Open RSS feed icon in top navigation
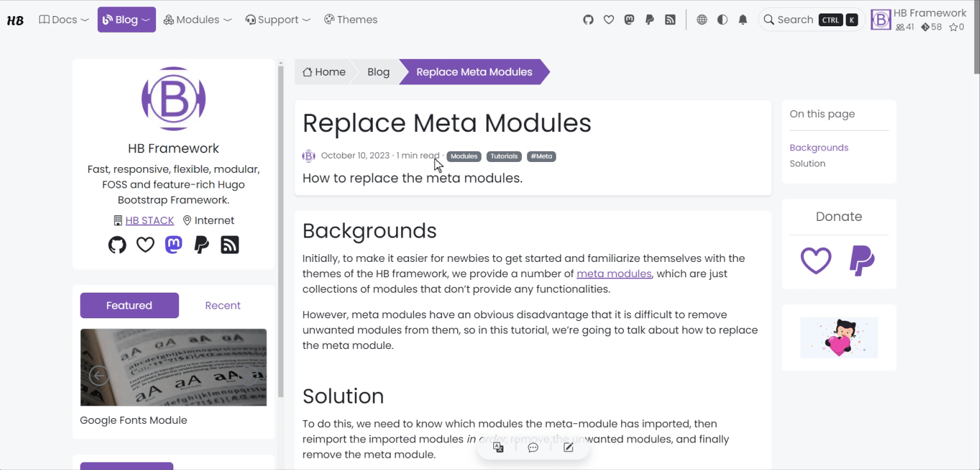 670,20
